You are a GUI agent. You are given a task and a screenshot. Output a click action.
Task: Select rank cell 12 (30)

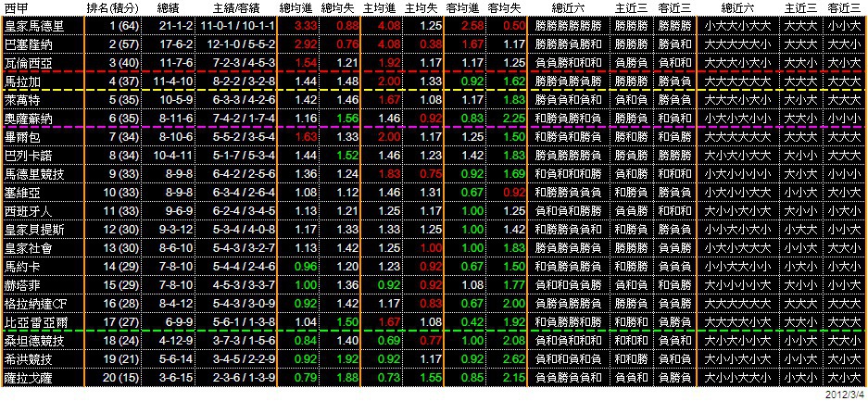click(121, 230)
